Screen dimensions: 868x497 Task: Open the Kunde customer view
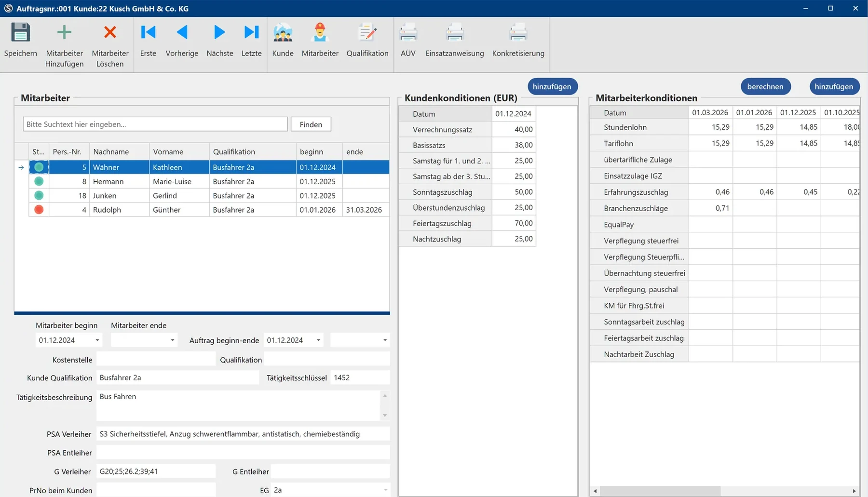click(283, 41)
